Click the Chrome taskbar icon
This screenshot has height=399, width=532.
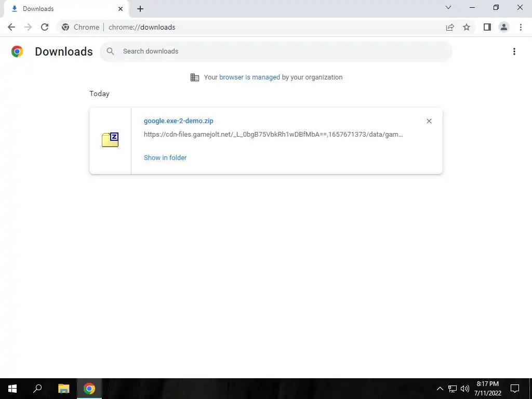point(89,389)
